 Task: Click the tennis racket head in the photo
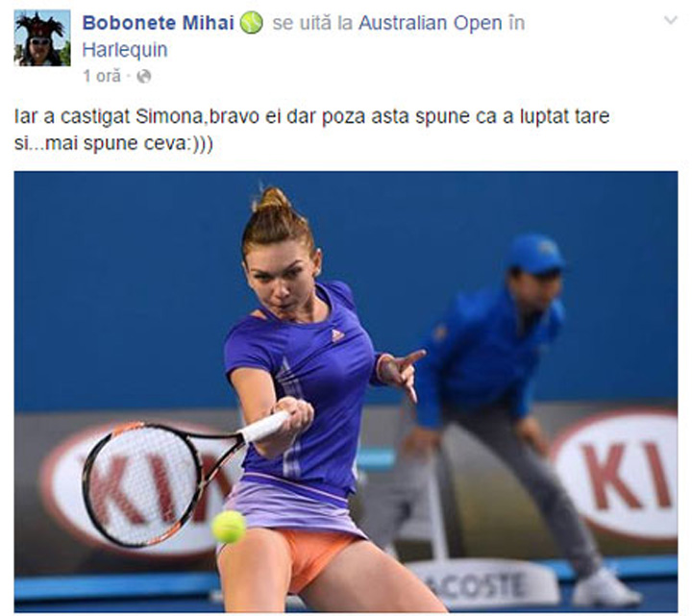(x=141, y=483)
